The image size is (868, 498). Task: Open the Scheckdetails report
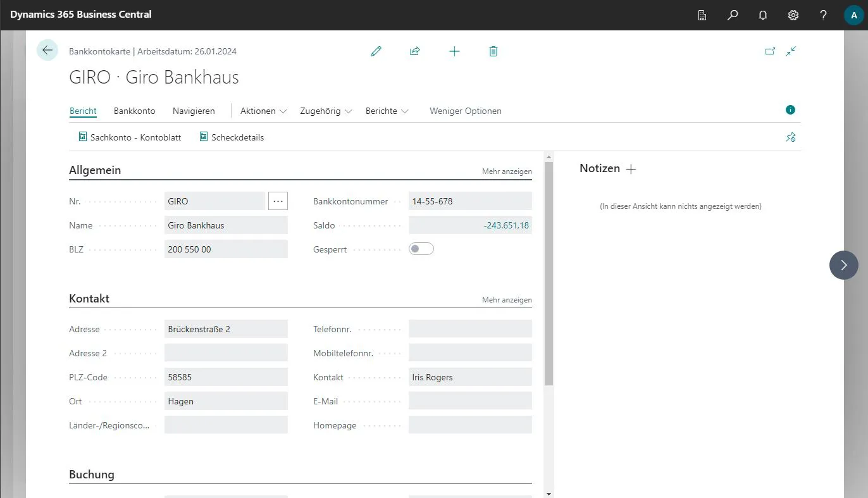232,137
